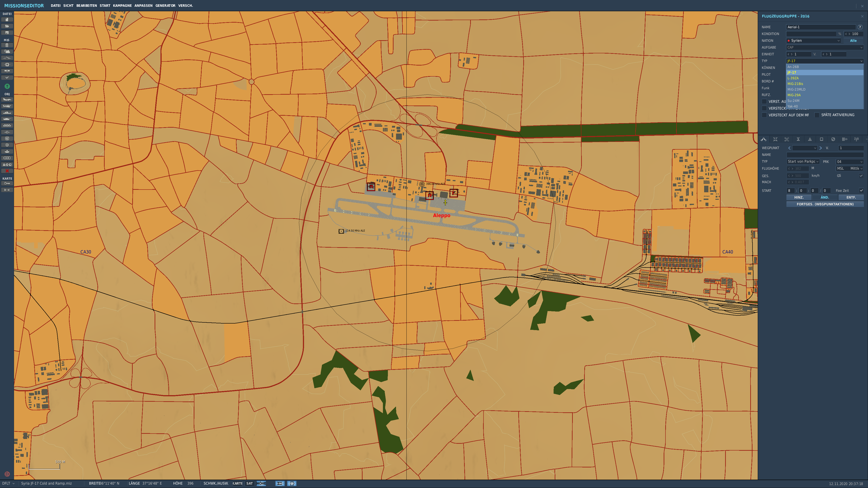This screenshot has height=488, width=868.
Task: Click the save mission disk icon
Action: pyautogui.click(x=7, y=33)
